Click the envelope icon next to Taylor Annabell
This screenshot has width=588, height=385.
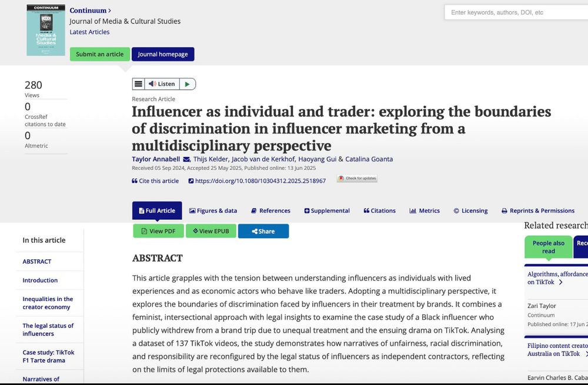click(186, 159)
